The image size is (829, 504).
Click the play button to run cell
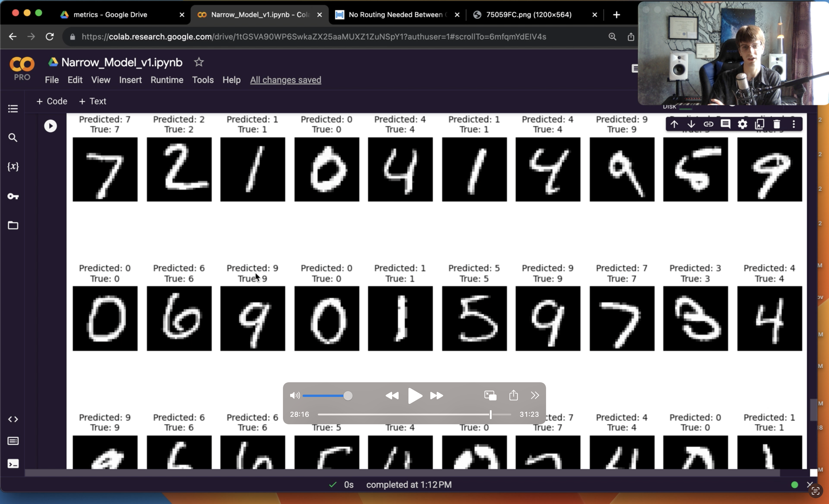(50, 125)
